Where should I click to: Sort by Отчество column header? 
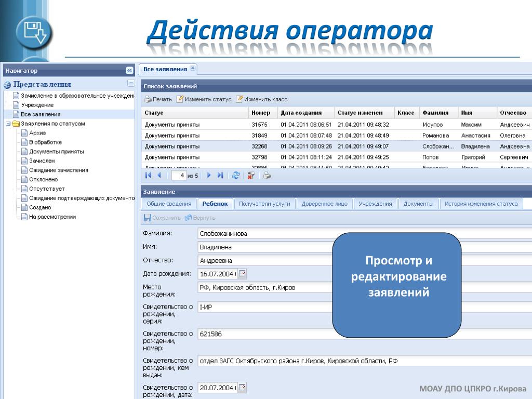[x=514, y=113]
